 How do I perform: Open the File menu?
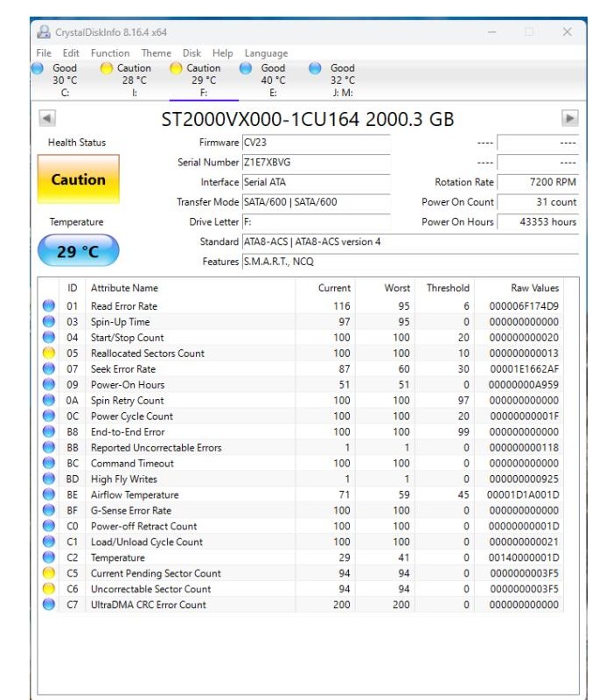[x=44, y=53]
